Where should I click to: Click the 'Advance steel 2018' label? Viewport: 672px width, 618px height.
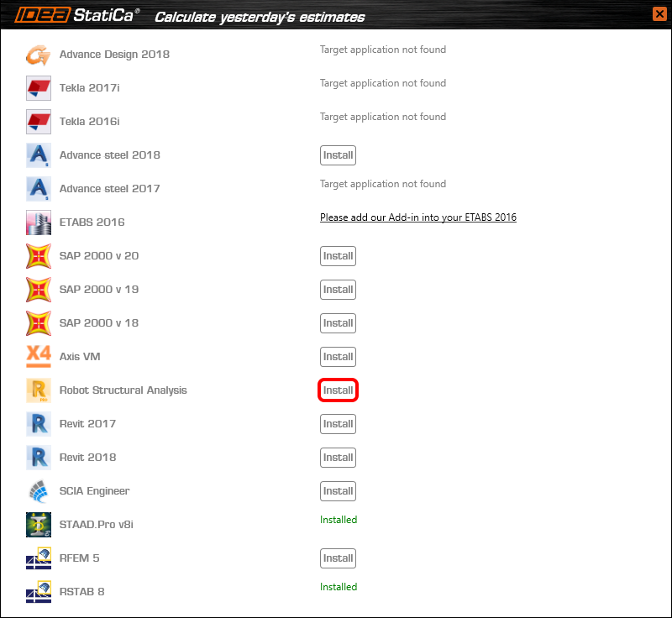(x=110, y=155)
